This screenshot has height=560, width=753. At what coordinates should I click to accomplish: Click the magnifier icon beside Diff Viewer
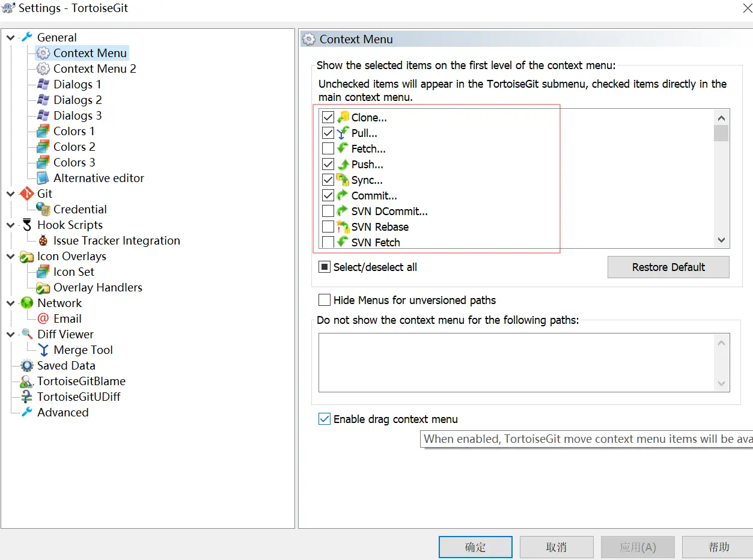point(27,334)
